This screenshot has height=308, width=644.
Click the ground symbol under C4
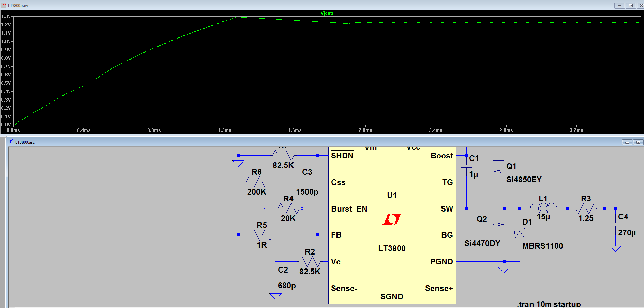[x=615, y=248]
